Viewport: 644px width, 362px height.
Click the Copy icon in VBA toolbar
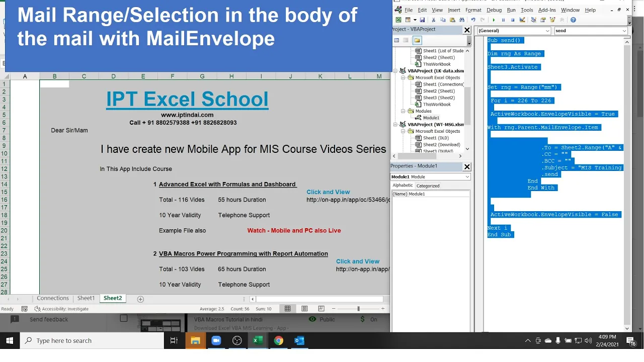(443, 20)
